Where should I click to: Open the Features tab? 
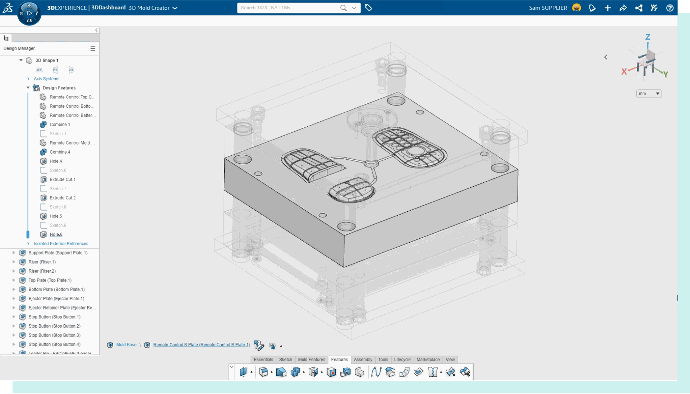point(339,360)
